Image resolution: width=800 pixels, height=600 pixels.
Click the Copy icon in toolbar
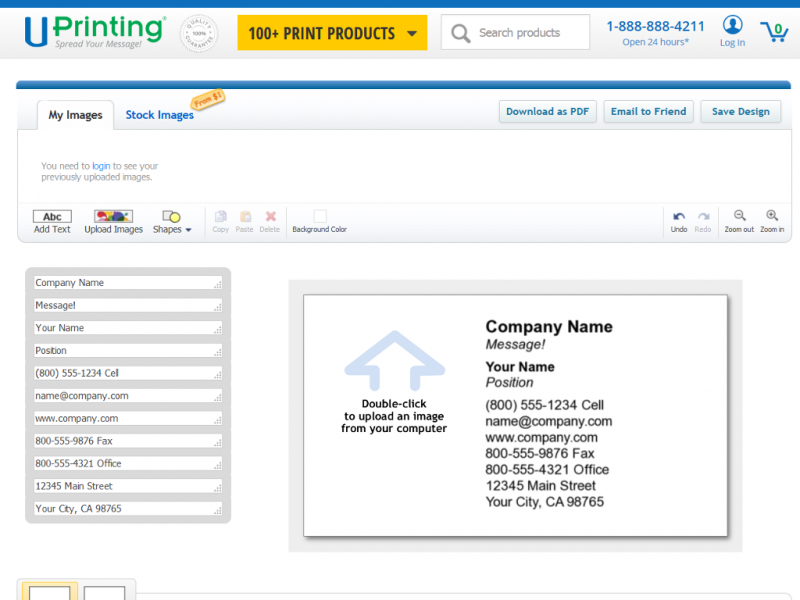(220, 216)
